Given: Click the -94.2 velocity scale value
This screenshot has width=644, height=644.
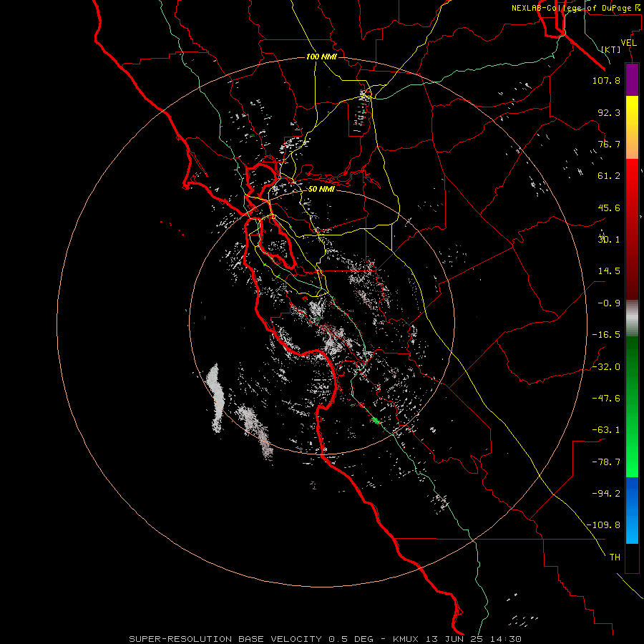Looking at the screenshot, I should tap(606, 494).
